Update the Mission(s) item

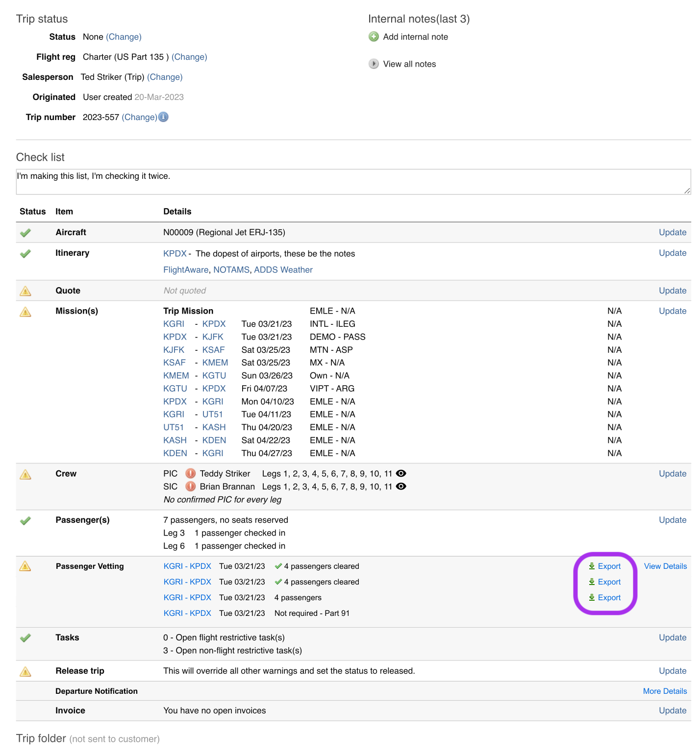[x=673, y=311]
